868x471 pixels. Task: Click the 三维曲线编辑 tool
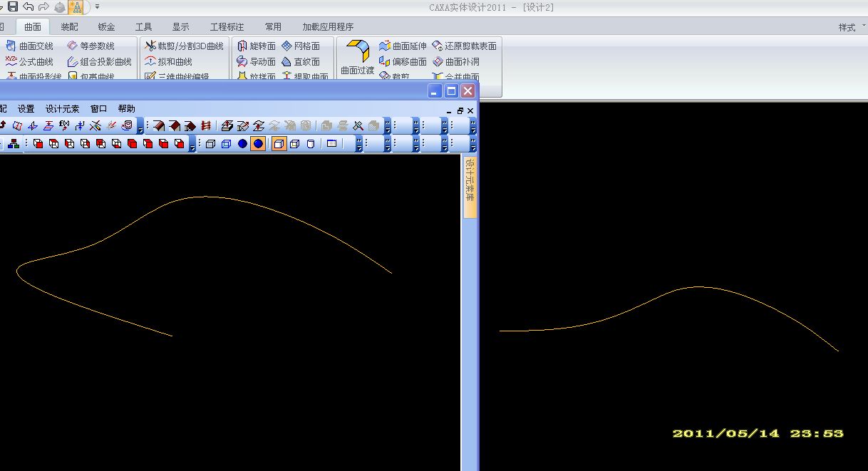[x=177, y=76]
